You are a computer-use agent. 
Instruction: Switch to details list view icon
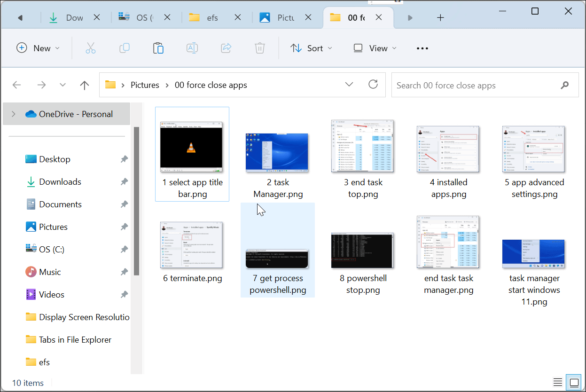(558, 382)
